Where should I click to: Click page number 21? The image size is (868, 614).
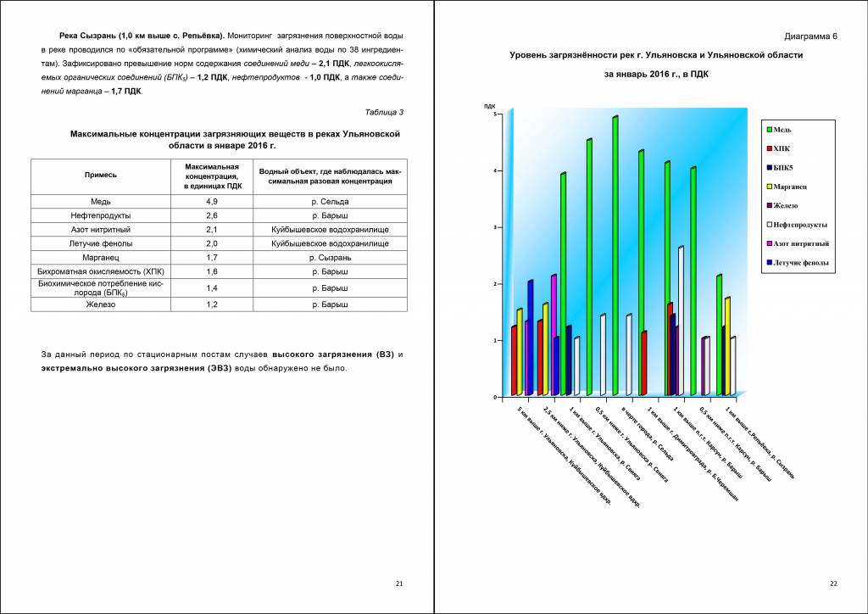coord(399,583)
